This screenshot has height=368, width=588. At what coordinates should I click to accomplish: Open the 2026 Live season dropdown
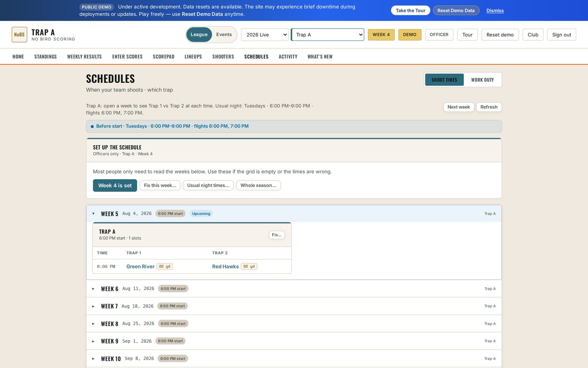click(265, 34)
